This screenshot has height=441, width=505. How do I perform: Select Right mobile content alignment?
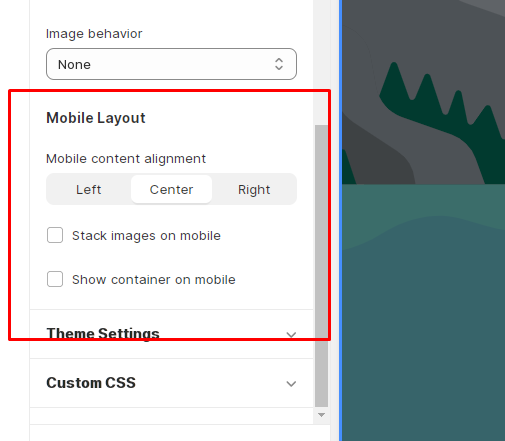pyautogui.click(x=254, y=189)
